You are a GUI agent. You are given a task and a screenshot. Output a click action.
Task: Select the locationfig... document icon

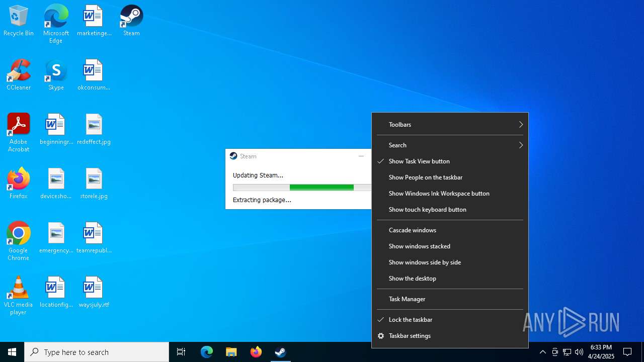click(56, 293)
